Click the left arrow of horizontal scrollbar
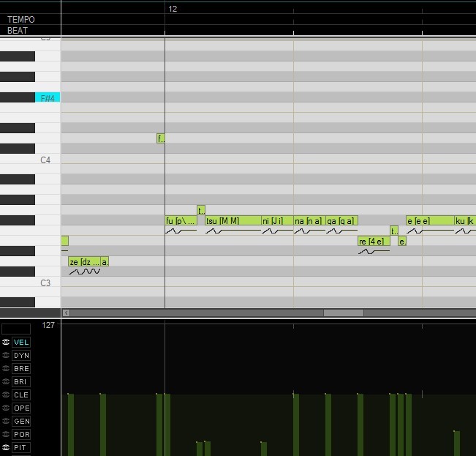This screenshot has width=476, height=456. tap(67, 313)
